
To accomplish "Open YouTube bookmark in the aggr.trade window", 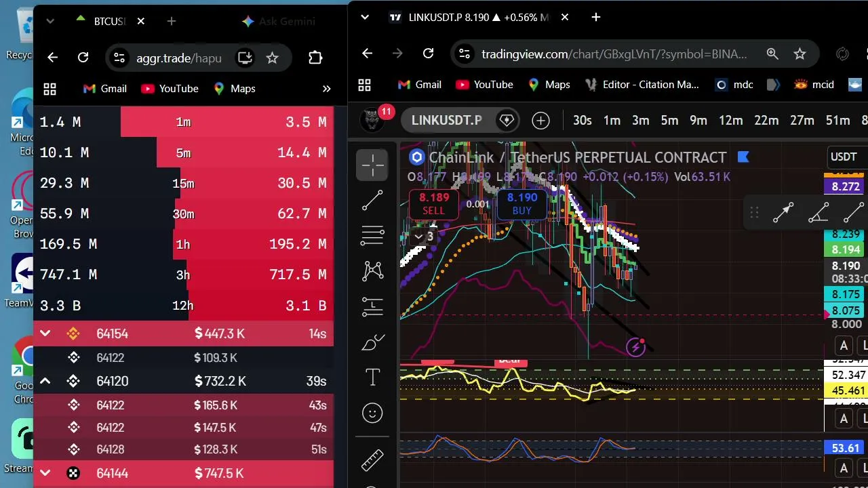I will click(x=170, y=89).
